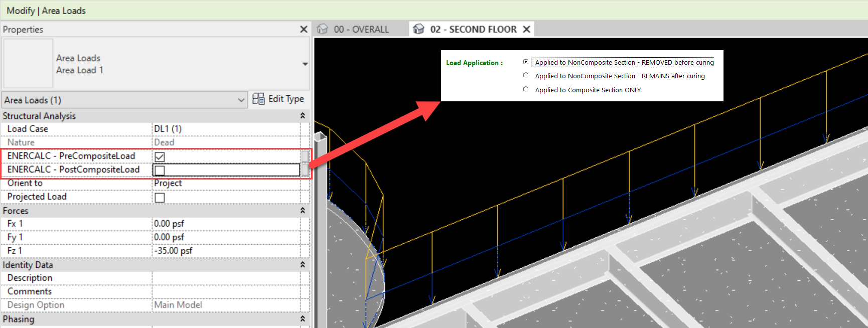Image resolution: width=868 pixels, height=328 pixels.
Task: Select REMOVED before curing radio option
Action: click(x=525, y=62)
